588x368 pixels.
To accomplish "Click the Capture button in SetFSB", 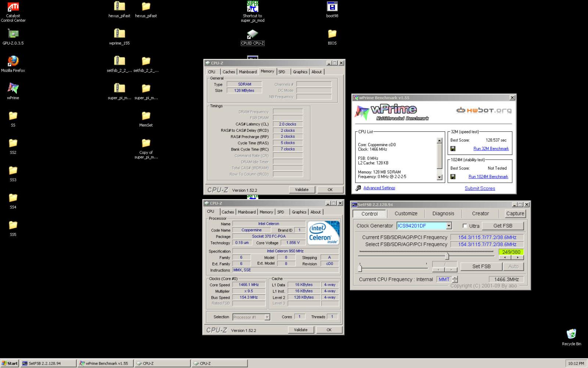I will pos(515,213).
